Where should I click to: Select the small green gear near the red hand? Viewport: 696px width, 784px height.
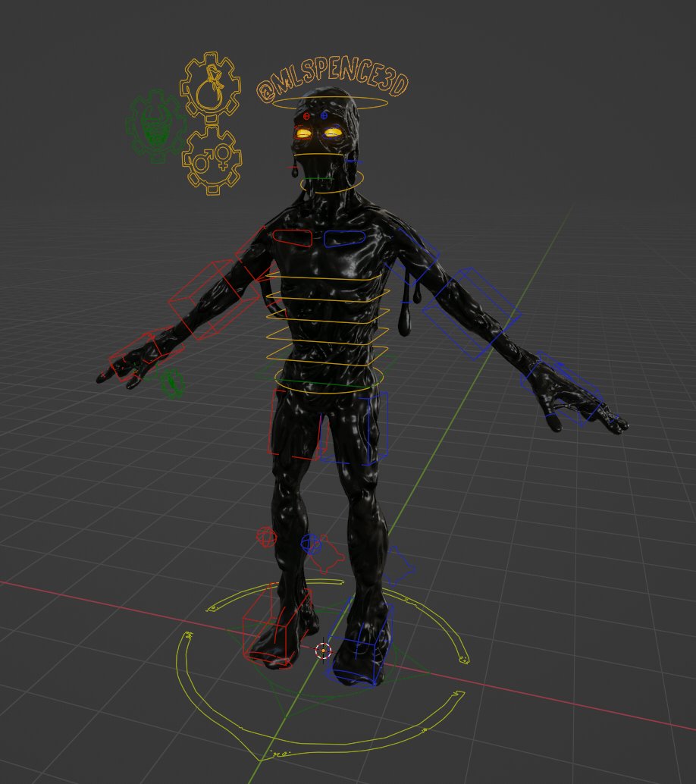pos(173,384)
